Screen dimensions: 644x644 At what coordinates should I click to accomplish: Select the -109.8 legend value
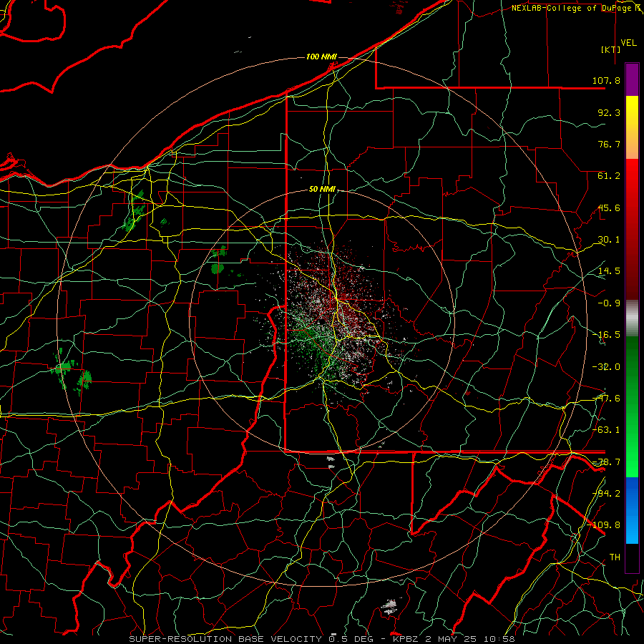(x=604, y=525)
